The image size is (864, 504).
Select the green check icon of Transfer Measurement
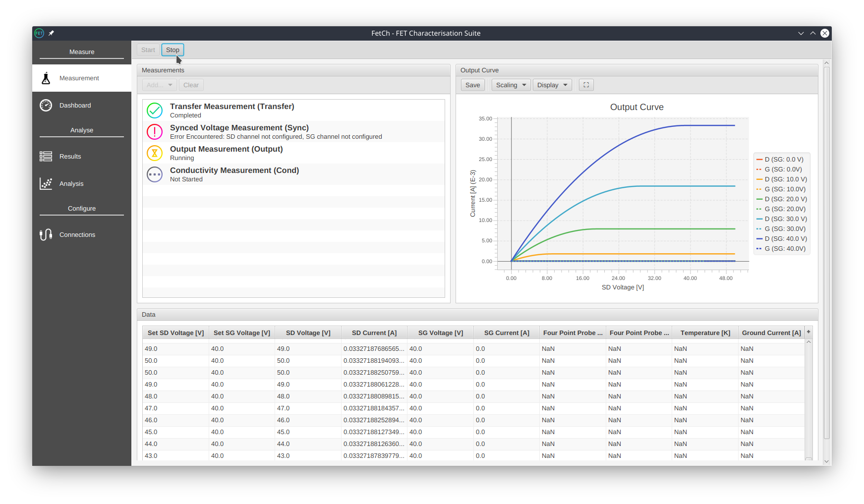click(x=155, y=111)
